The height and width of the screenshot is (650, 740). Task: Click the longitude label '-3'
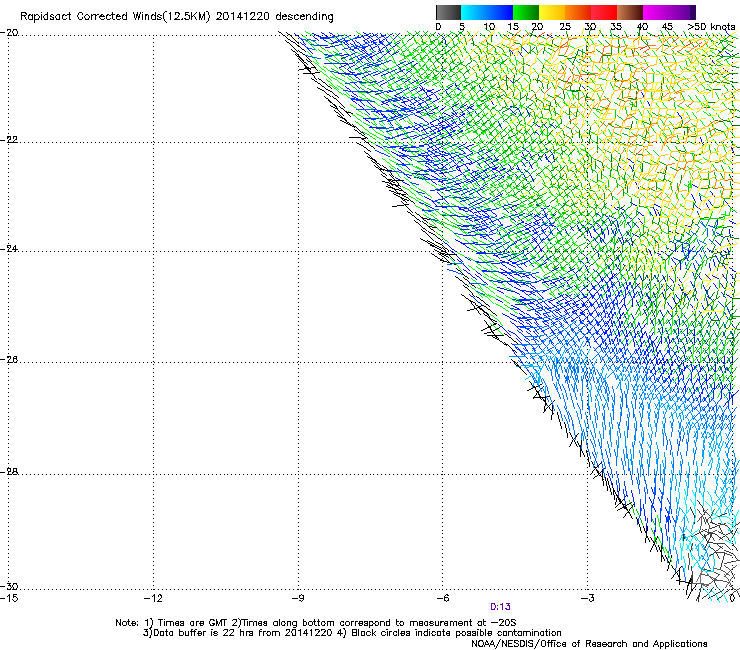pos(588,598)
